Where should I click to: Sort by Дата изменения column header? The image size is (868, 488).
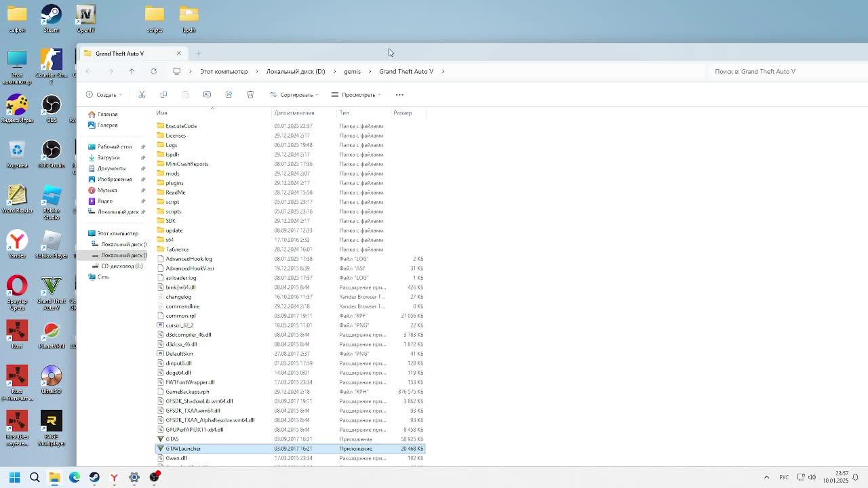click(x=294, y=113)
